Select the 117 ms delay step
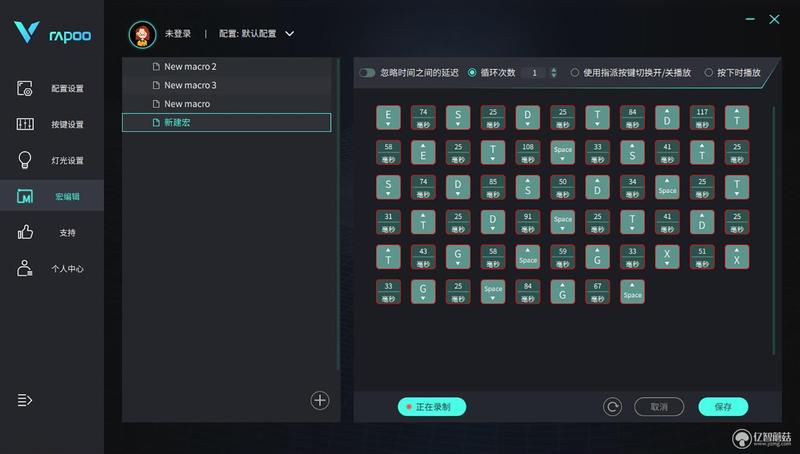Screen dimensions: 800x454 coord(702,117)
